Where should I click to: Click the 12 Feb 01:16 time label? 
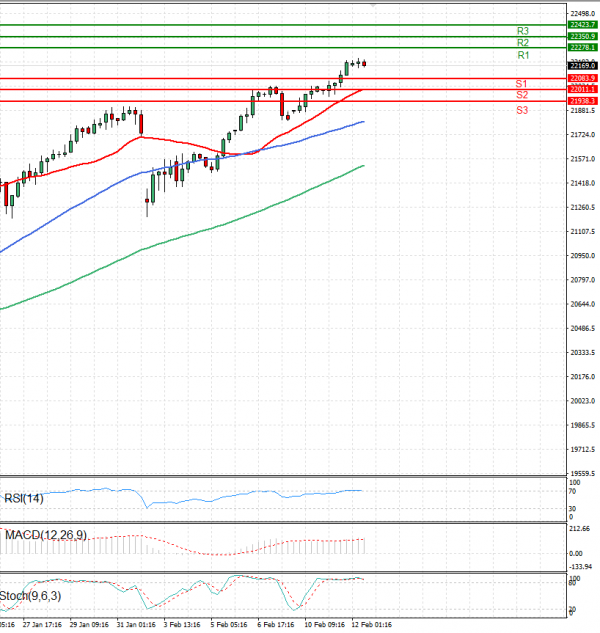pyautogui.click(x=371, y=625)
